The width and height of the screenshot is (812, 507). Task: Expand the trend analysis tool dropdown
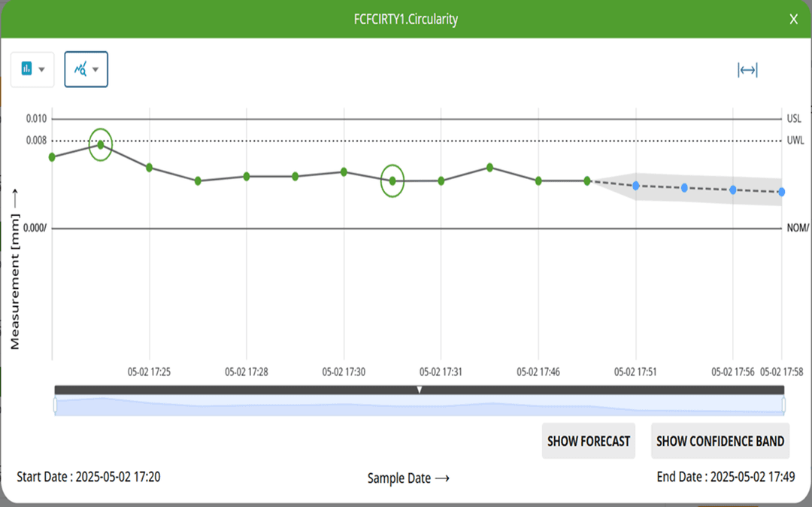(86, 69)
